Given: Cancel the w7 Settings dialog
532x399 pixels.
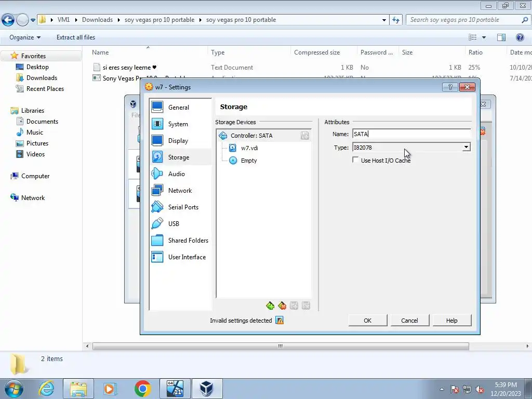Looking at the screenshot, I should (409, 320).
